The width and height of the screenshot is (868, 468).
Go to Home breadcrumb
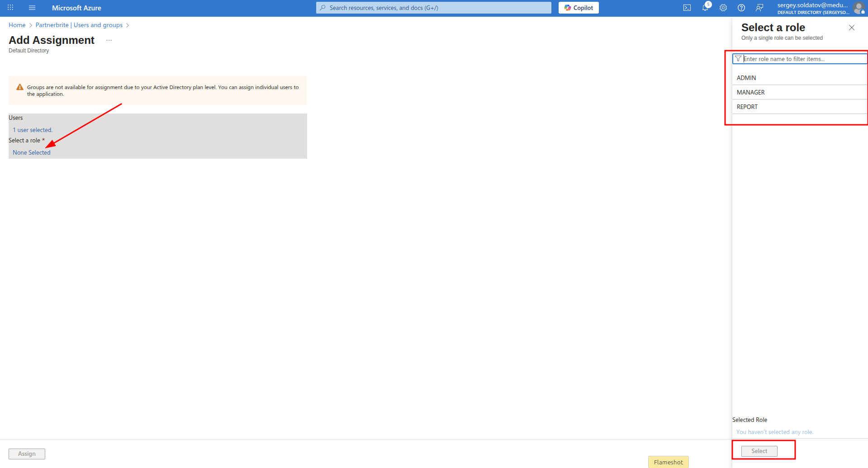17,25
